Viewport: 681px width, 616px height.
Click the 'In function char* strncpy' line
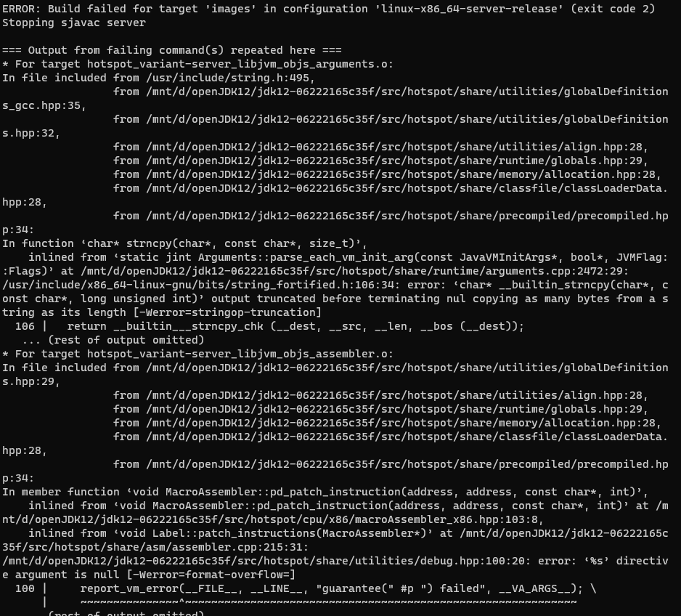pyautogui.click(x=185, y=244)
